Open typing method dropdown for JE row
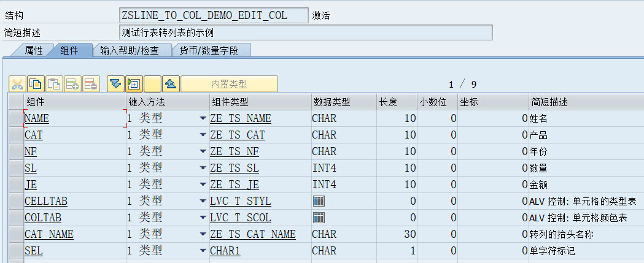The width and height of the screenshot is (644, 263). tap(203, 185)
